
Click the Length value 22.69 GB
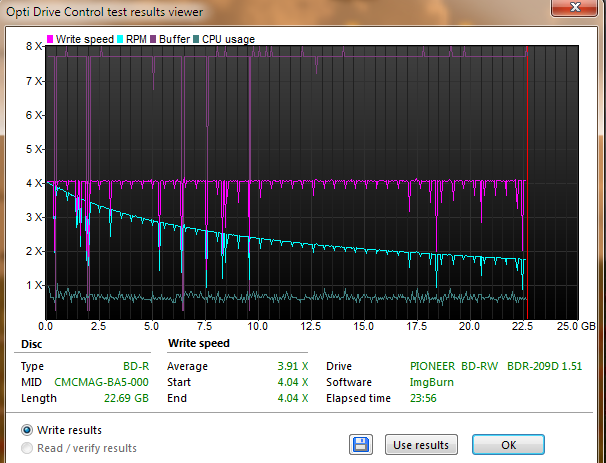point(126,398)
